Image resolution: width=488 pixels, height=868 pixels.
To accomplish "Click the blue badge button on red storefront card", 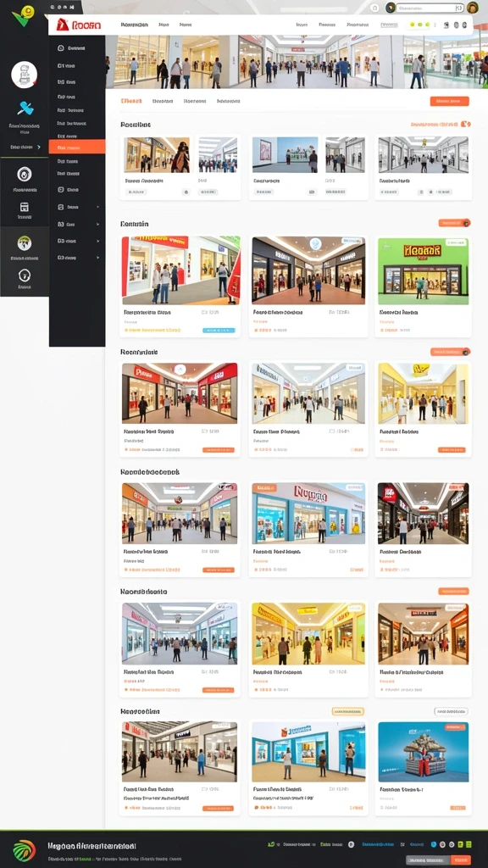I will (219, 330).
